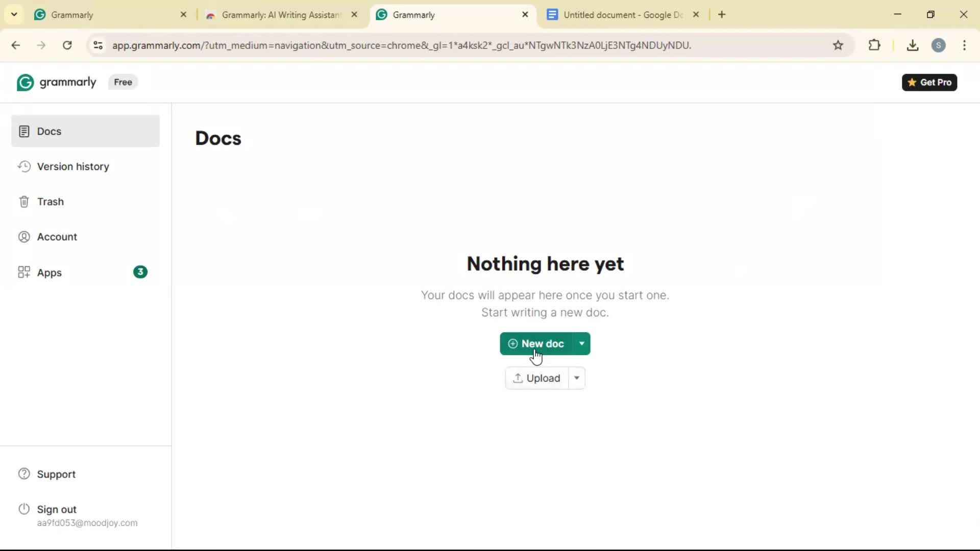Viewport: 980px width, 551px height.
Task: Switch to Untitled document Google Docs tab
Action: click(x=622, y=15)
